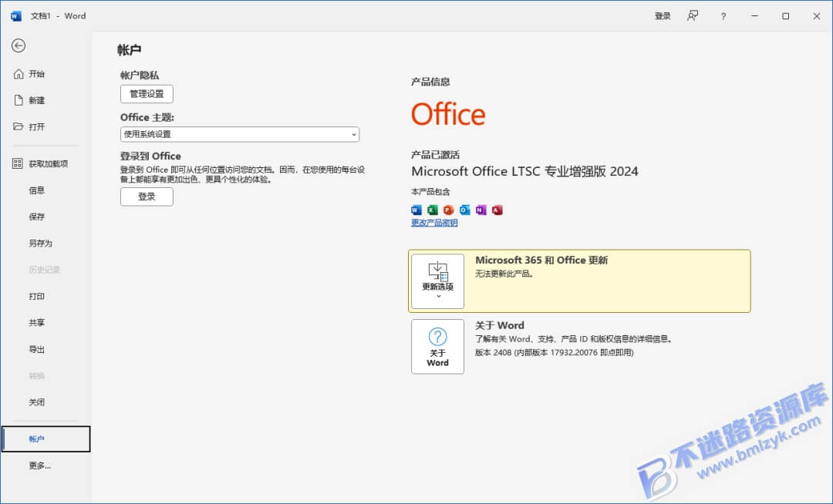The height and width of the screenshot is (504, 833).
Task: Minimize the Word window
Action: (754, 16)
